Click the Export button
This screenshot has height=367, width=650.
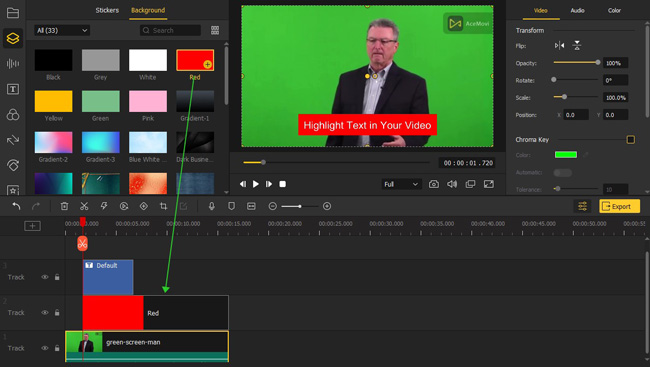click(619, 206)
